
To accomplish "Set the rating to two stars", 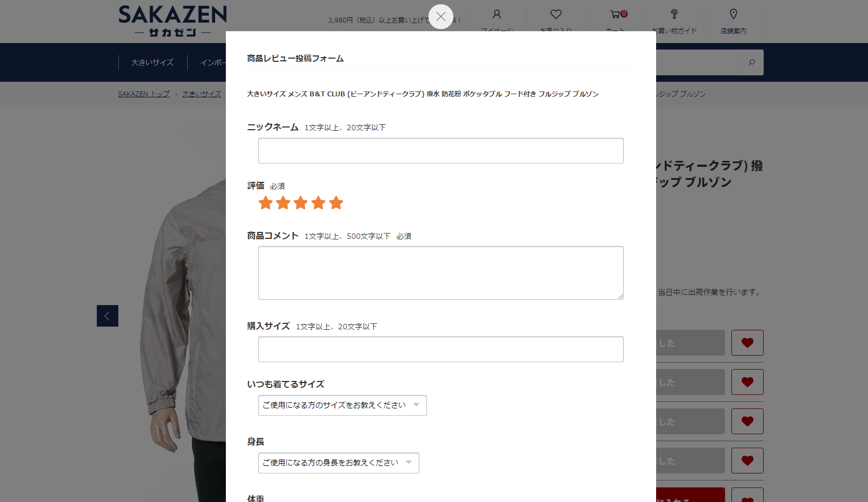I will coord(283,203).
